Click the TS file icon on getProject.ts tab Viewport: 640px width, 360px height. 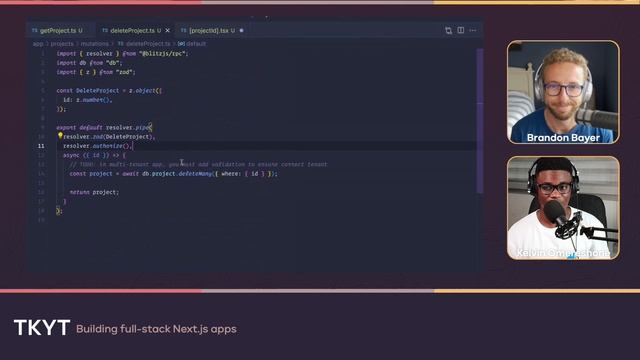click(34, 31)
